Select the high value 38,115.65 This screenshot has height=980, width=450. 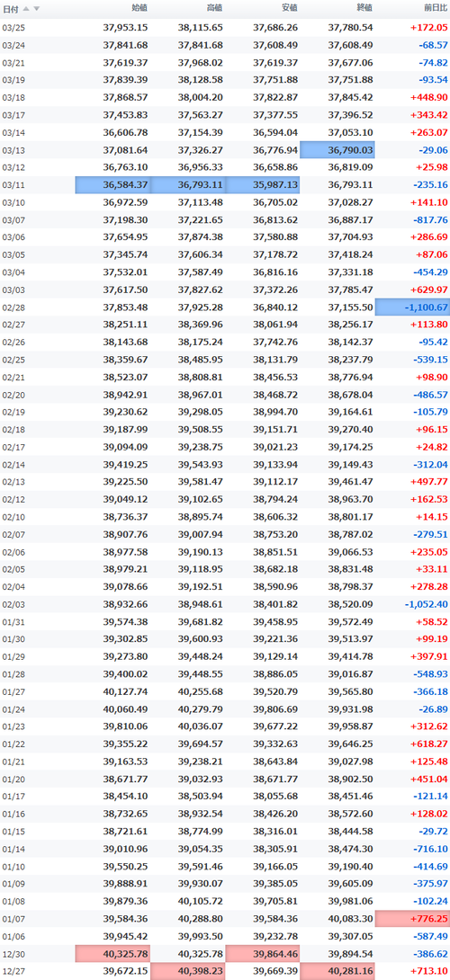pos(201,28)
